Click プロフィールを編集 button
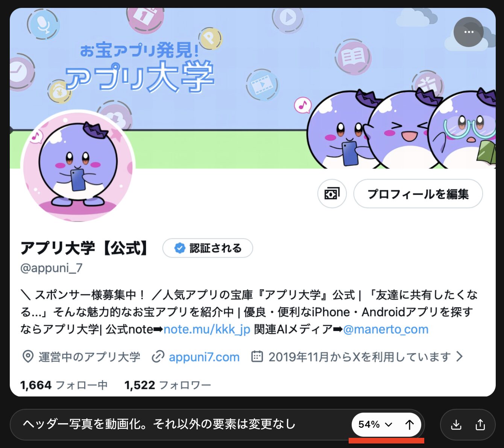504x448 pixels. point(418,194)
